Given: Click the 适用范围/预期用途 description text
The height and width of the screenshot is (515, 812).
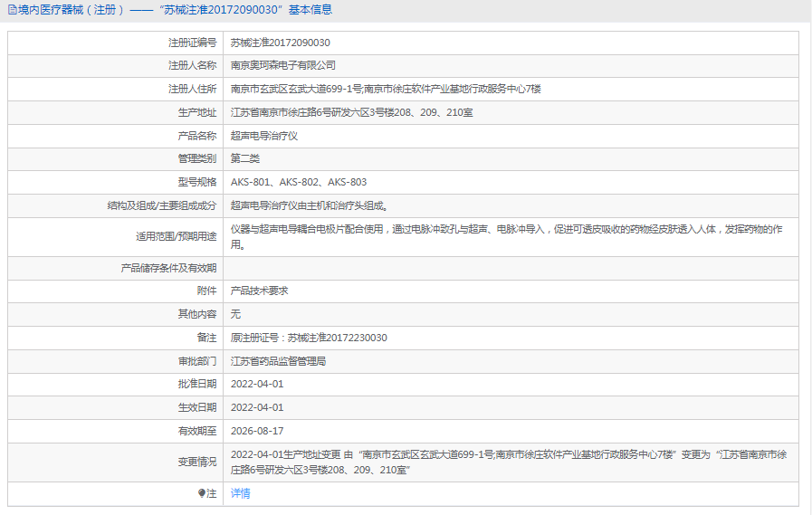Looking at the screenshot, I should 506,236.
